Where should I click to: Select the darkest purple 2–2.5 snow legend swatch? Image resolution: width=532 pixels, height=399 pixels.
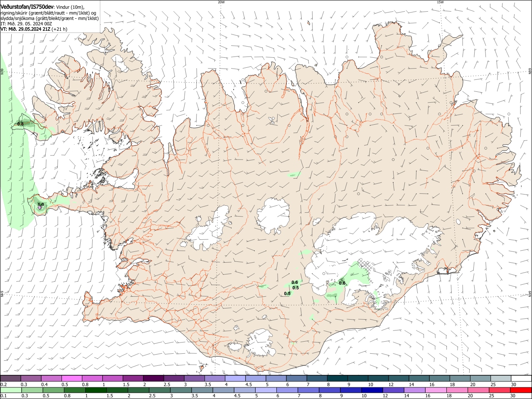[x=153, y=378]
